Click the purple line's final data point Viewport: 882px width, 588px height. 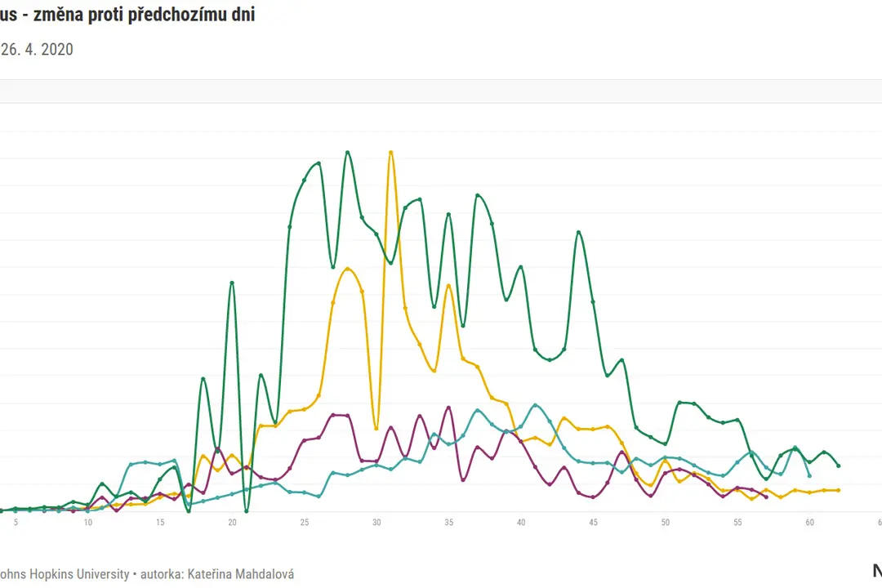coord(767,497)
